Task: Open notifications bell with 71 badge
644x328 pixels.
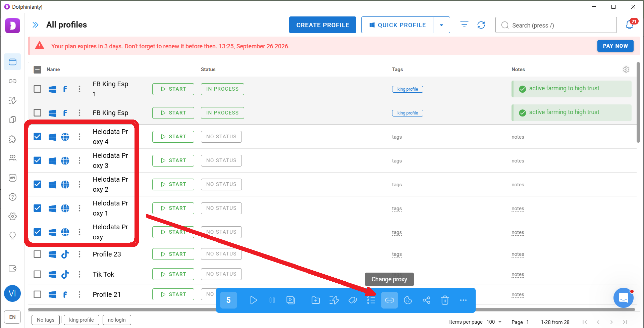Action: 630,25
